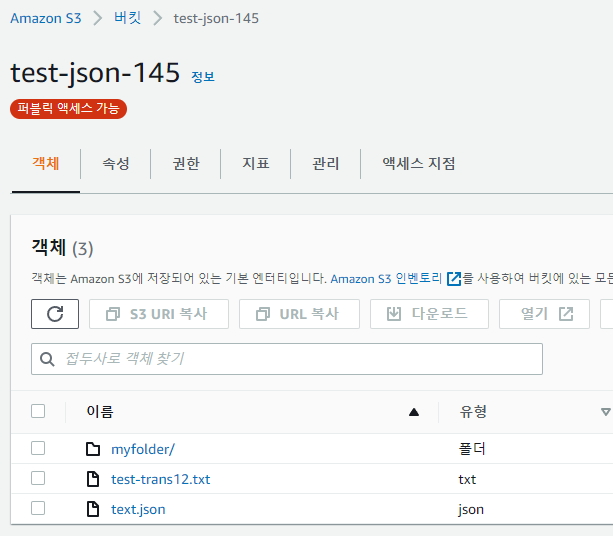This screenshot has height=536, width=613.
Task: Click the search magnifier icon in prefix field
Action: point(47,359)
